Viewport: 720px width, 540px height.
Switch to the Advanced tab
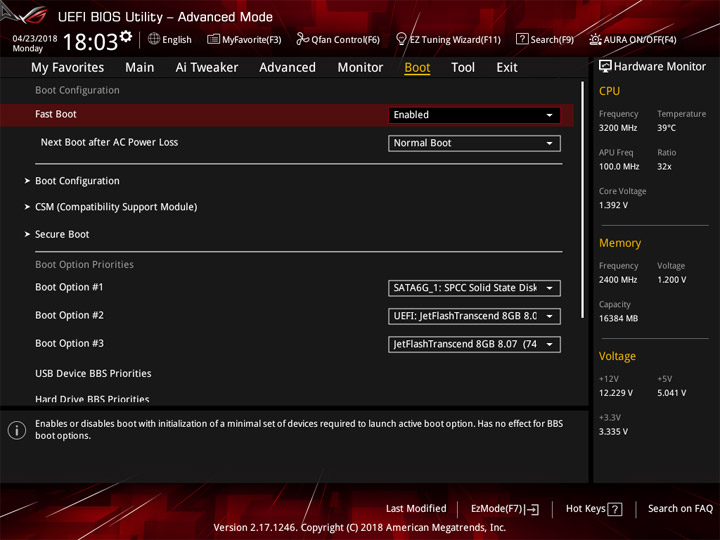pos(287,68)
